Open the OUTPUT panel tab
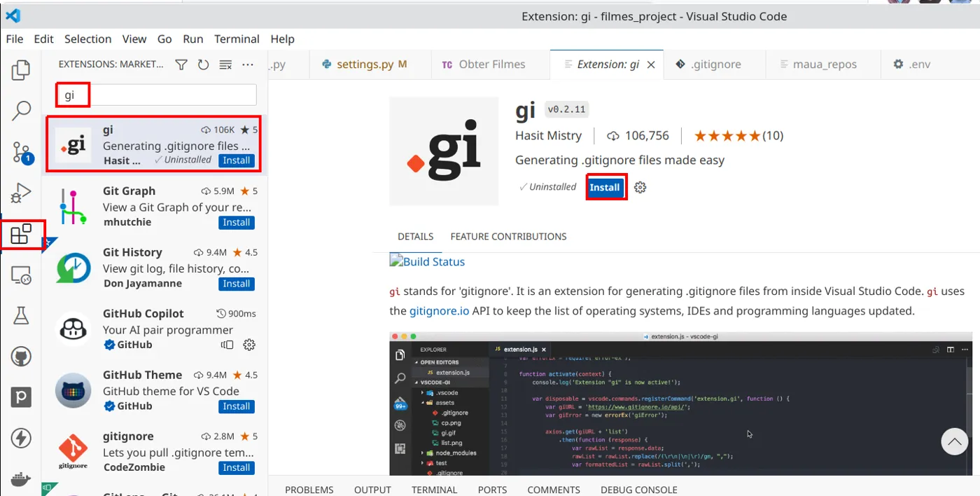The width and height of the screenshot is (980, 496). tap(372, 490)
